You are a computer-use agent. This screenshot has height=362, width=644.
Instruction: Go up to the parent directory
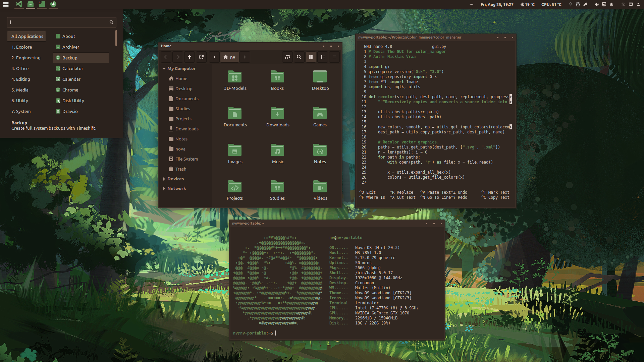(x=190, y=57)
